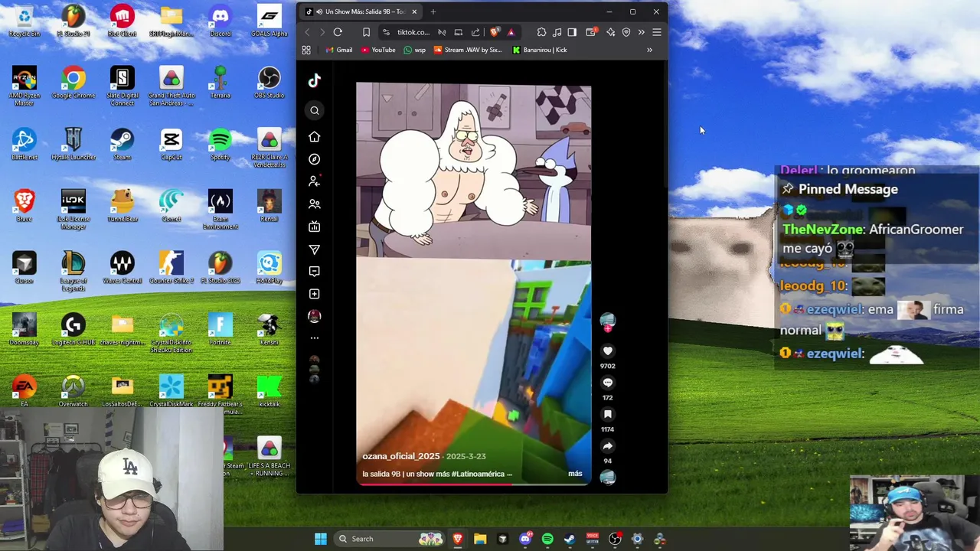Expand the hidden bookmarks overflow chevron
The width and height of the screenshot is (980, 551).
click(x=649, y=50)
